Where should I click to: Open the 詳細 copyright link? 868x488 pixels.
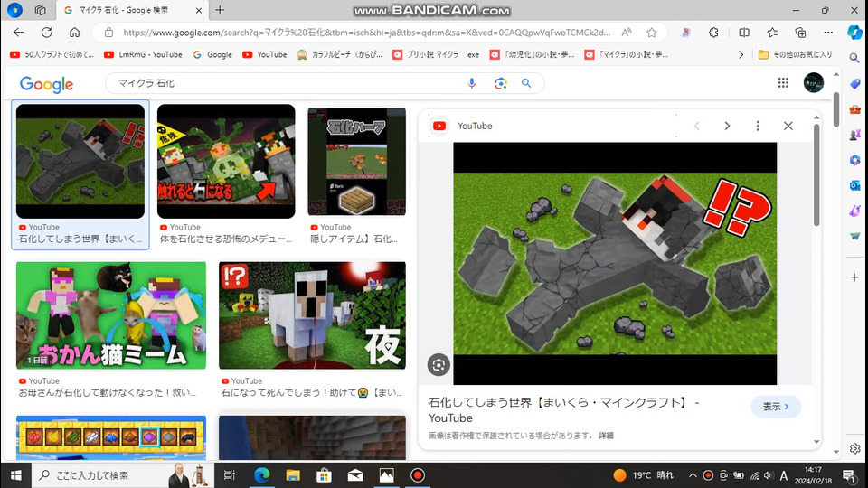coord(606,436)
